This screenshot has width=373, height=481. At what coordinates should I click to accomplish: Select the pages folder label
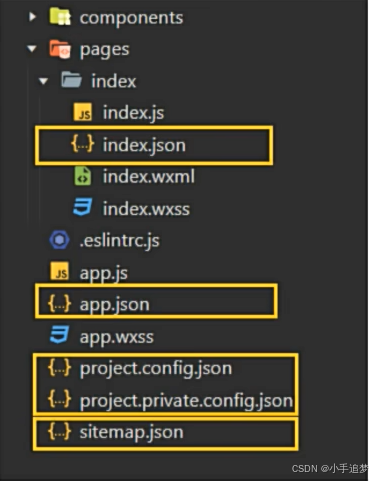click(104, 51)
